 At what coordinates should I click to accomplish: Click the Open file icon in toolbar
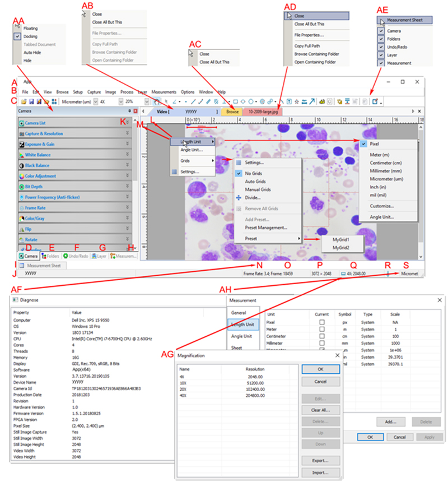pyautogui.click(x=24, y=102)
